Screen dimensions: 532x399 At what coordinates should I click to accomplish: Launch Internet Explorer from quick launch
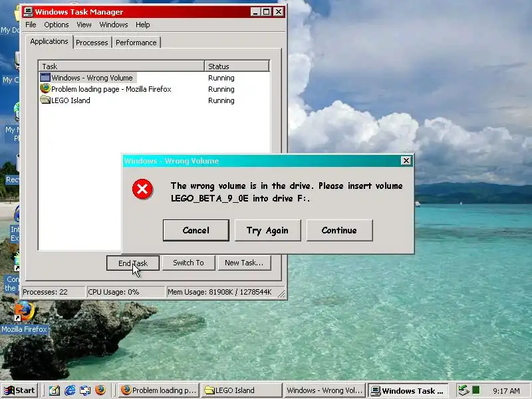pos(70,390)
